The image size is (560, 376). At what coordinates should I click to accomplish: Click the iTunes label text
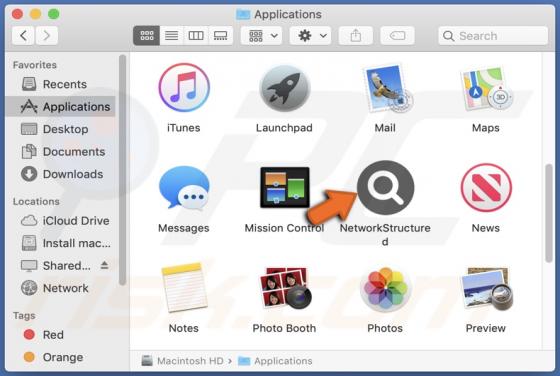pyautogui.click(x=184, y=128)
